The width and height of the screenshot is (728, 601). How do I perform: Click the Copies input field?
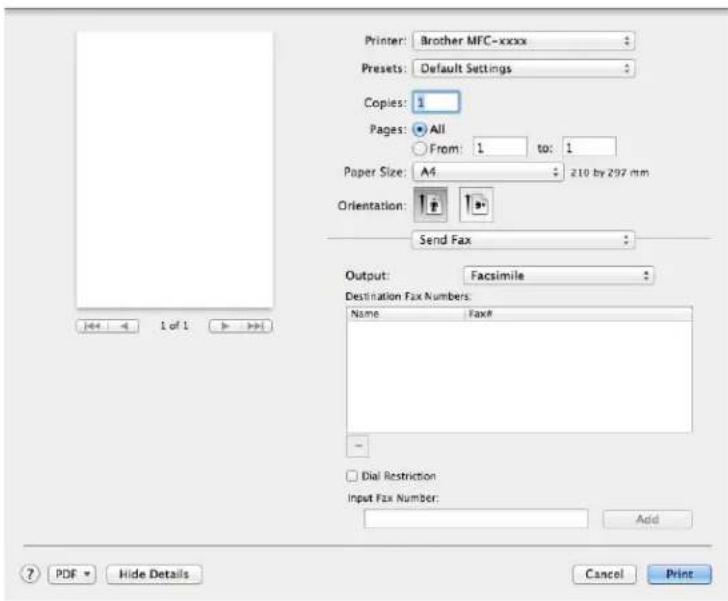pyautogui.click(x=436, y=102)
